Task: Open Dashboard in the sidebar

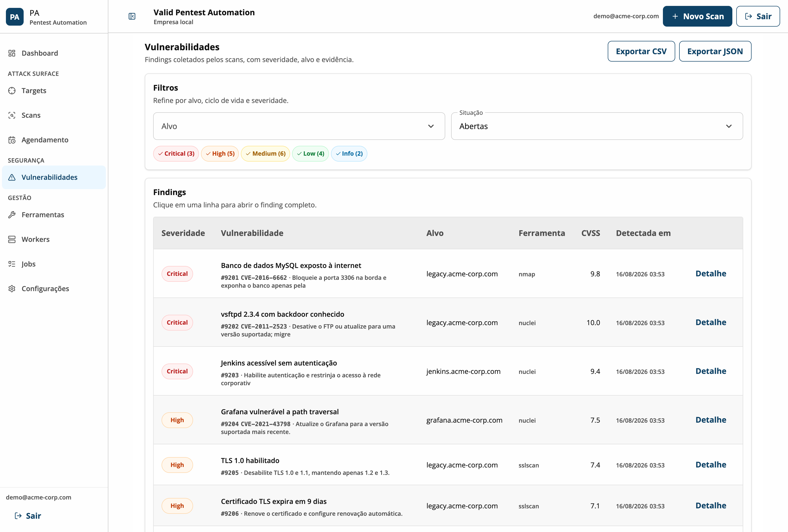Action: pos(54,53)
